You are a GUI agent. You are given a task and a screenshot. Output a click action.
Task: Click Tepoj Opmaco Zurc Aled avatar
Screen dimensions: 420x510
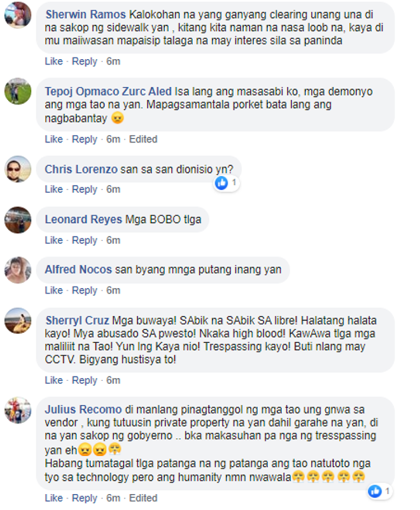[18, 91]
